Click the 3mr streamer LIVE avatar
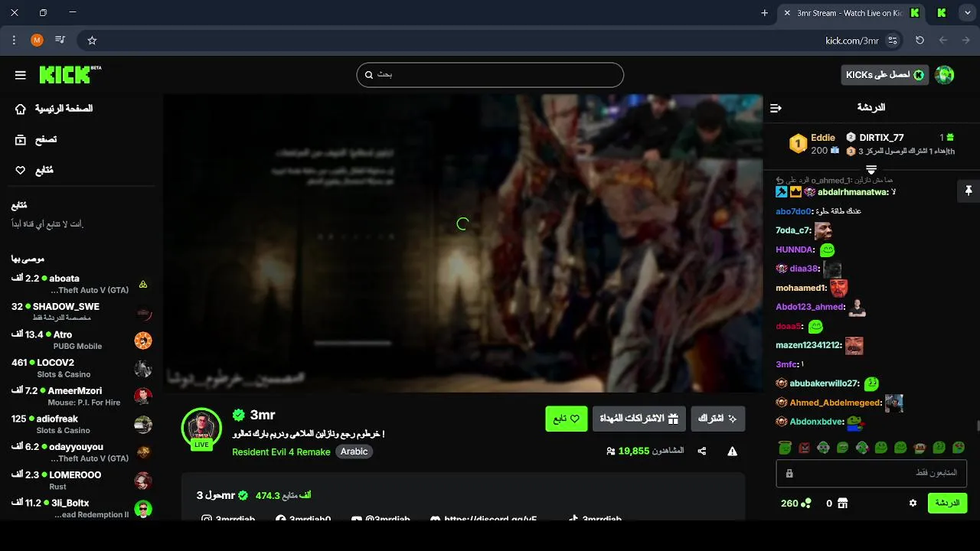The width and height of the screenshot is (980, 551). [x=201, y=428]
